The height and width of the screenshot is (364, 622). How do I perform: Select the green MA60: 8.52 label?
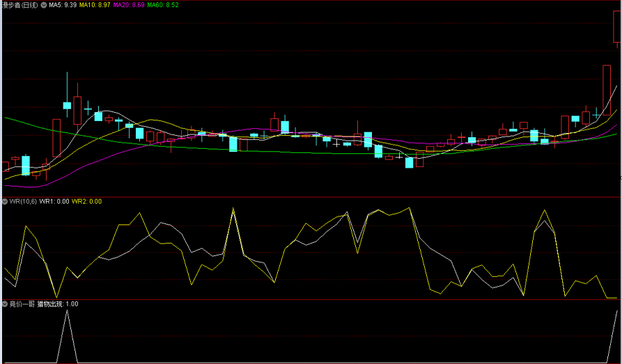click(163, 5)
